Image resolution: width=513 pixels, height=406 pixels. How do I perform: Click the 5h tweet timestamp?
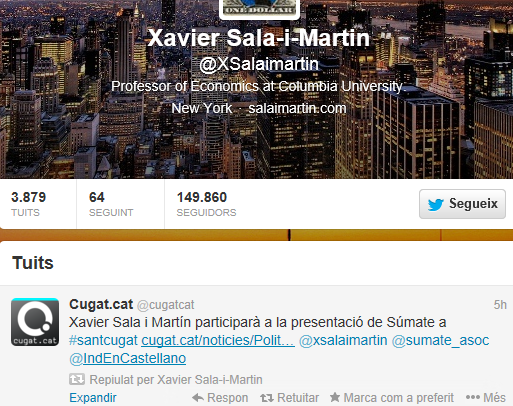click(500, 305)
